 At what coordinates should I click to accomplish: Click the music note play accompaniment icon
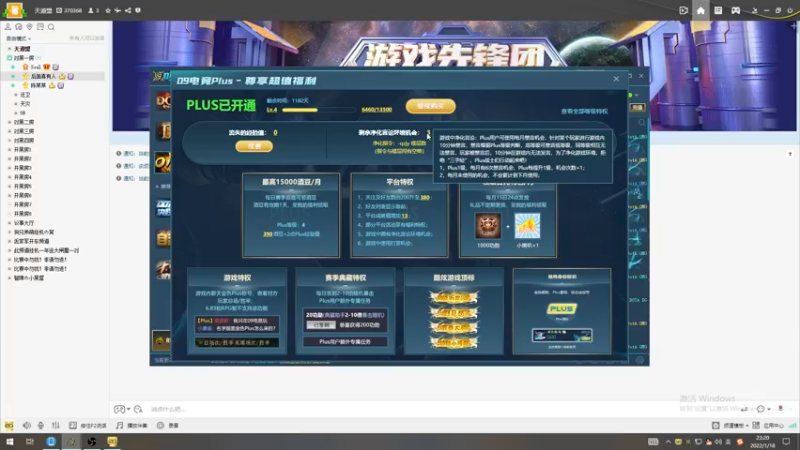(x=119, y=425)
